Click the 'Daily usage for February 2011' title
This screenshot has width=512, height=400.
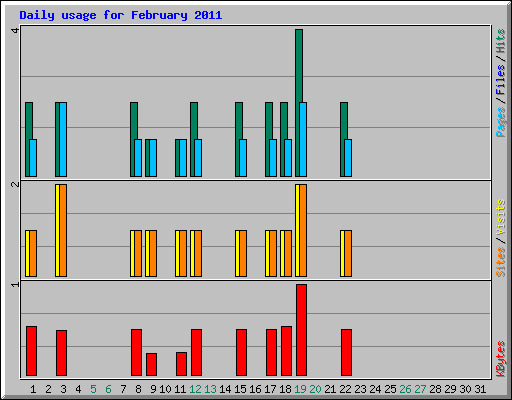click(121, 15)
